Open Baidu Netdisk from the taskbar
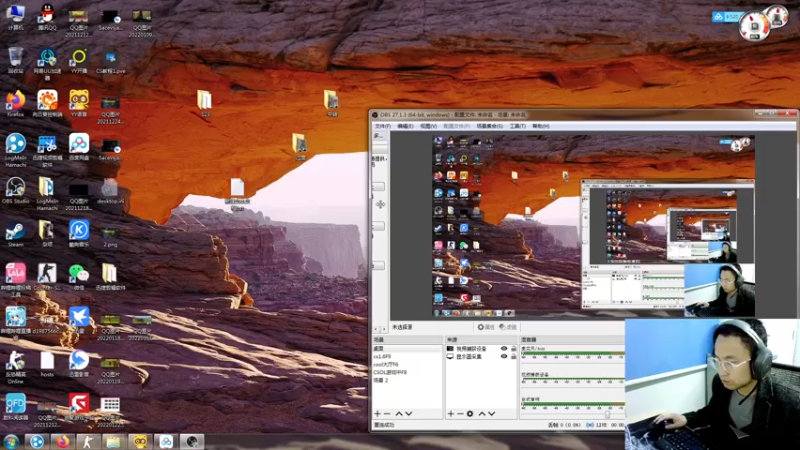Image resolution: width=800 pixels, height=450 pixels. click(x=166, y=441)
